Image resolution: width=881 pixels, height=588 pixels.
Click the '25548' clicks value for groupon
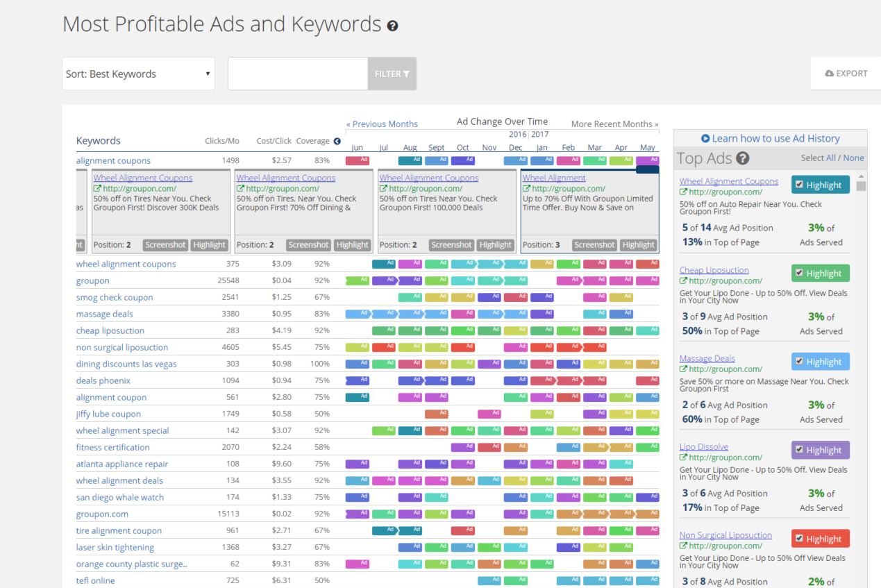(x=227, y=280)
